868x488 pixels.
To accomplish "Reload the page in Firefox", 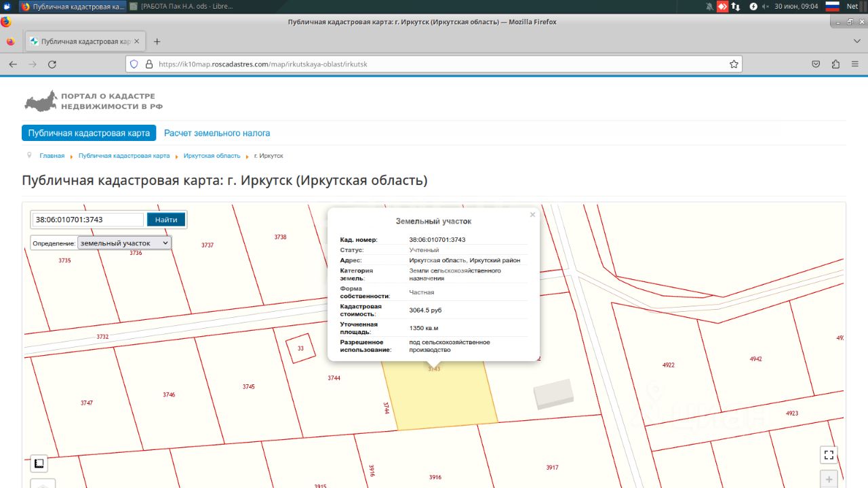I will 52,64.
